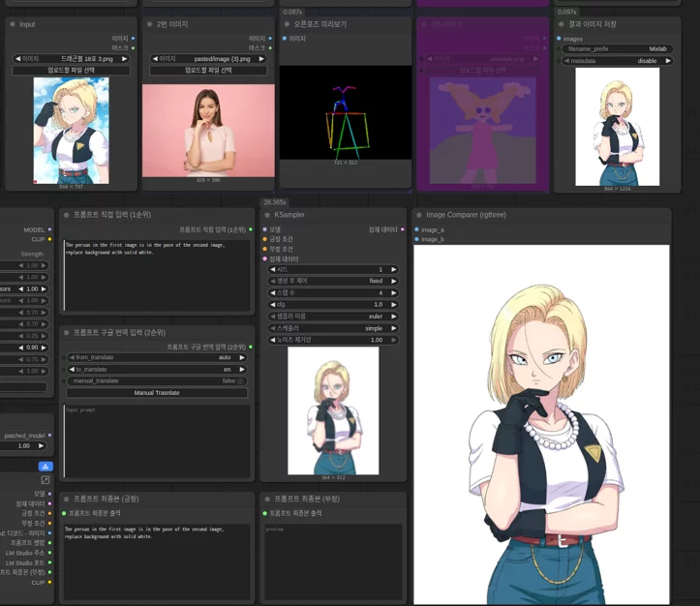This screenshot has height=606, width=700.
Task: Click the Manual Trasnlate button
Action: coord(157,393)
